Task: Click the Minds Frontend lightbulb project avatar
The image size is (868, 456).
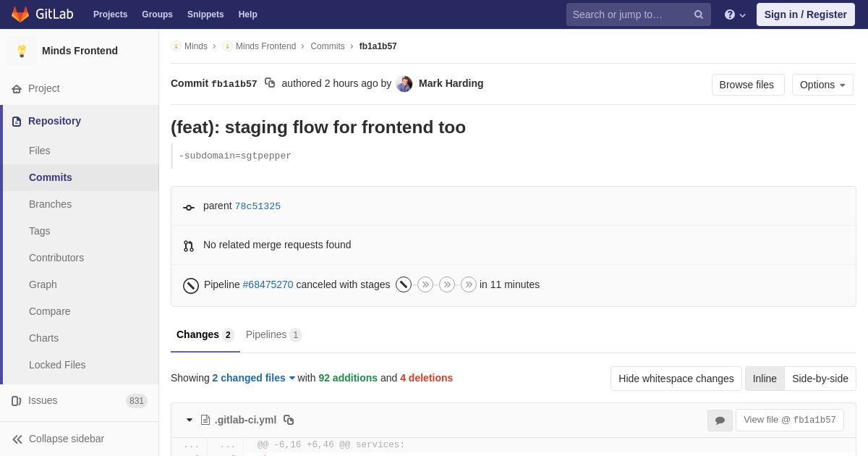Action: [22, 51]
